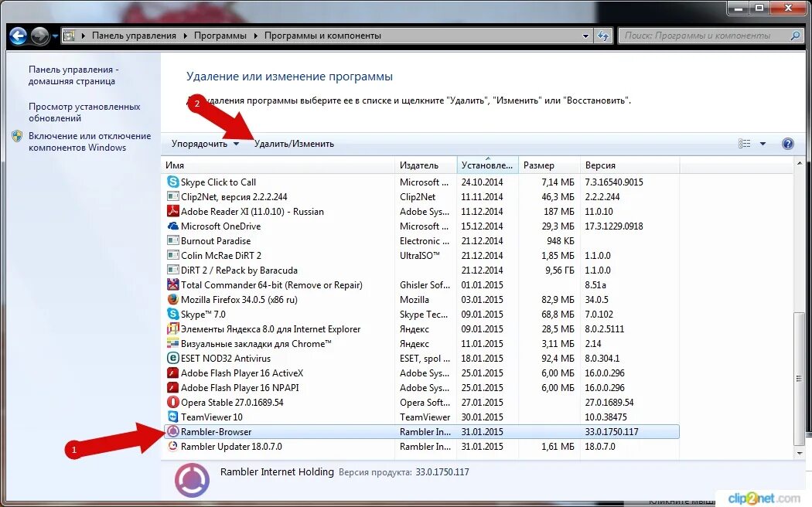This screenshot has width=812, height=507.
Task: Click the 9,56 ГБ size cell
Action: 559,270
